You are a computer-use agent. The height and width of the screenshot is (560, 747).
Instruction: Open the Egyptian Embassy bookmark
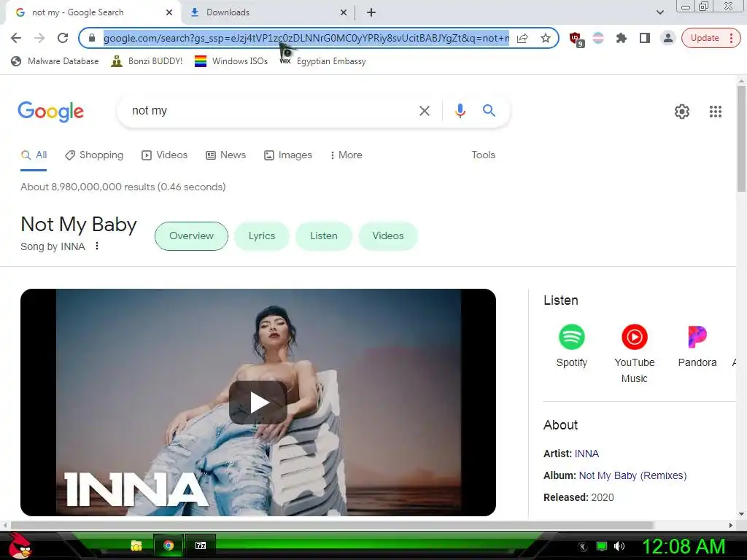(x=323, y=61)
